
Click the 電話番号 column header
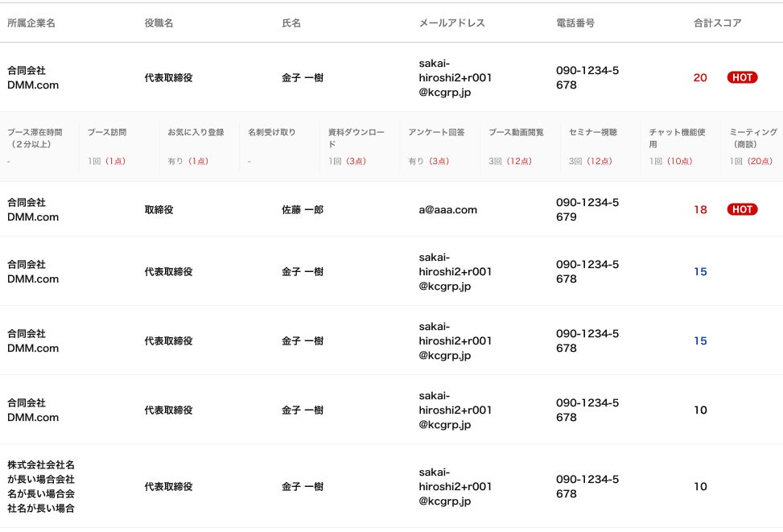(575, 23)
